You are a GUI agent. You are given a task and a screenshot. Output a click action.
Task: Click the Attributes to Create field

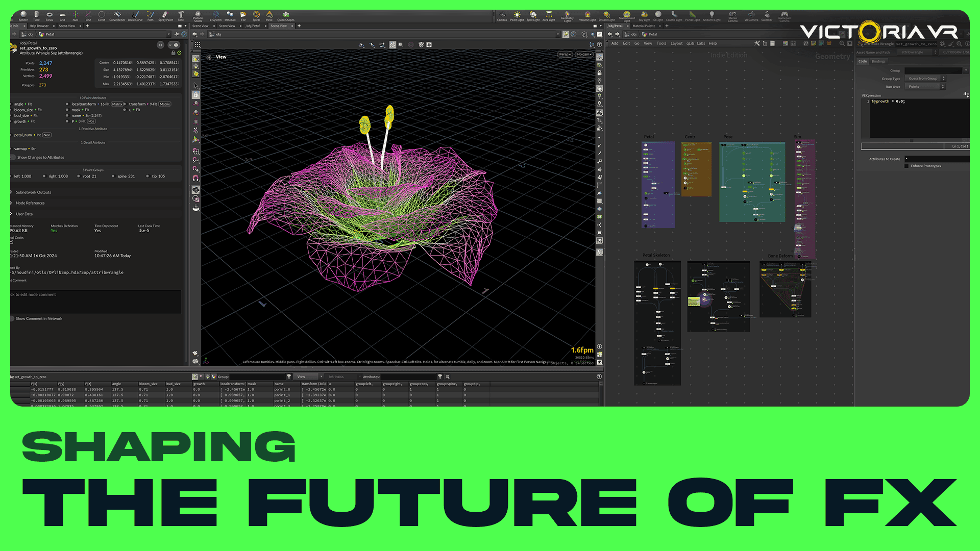click(x=937, y=159)
